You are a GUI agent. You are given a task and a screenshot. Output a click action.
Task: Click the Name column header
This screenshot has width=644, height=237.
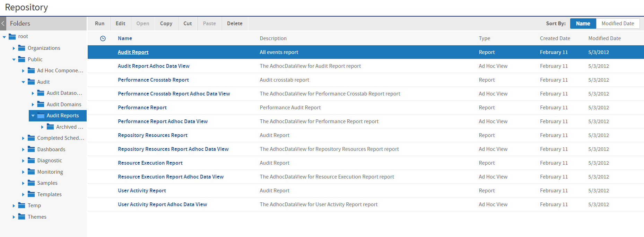point(125,38)
